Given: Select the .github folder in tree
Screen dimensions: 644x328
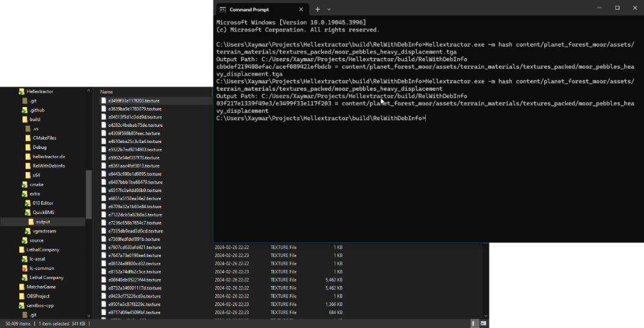Looking at the screenshot, I should 37,110.
